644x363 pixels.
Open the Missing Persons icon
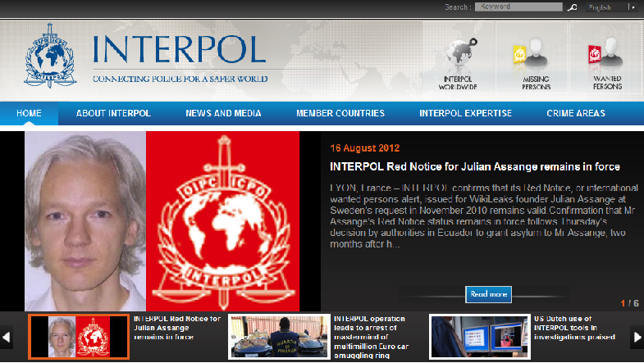(x=532, y=57)
